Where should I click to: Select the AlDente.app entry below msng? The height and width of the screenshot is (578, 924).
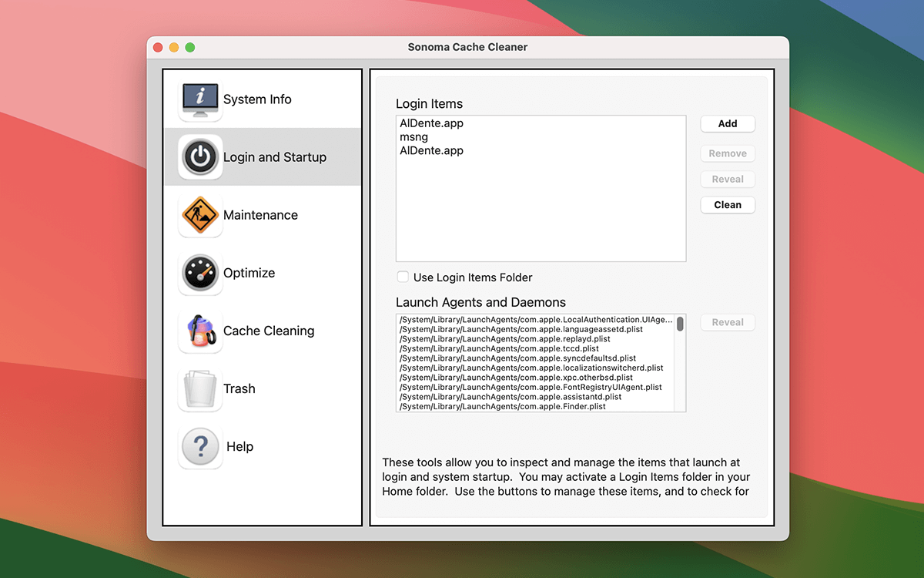coord(541,151)
